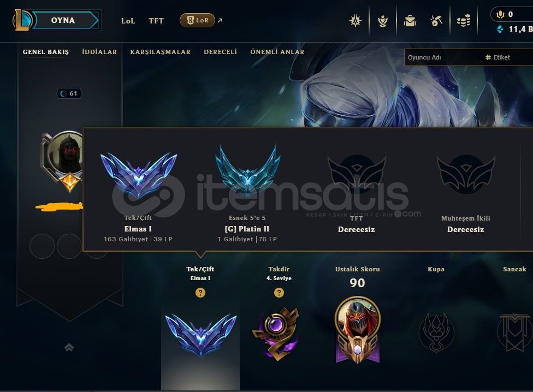Click the League of Legends logo icon
533x392 pixels.
pyautogui.click(x=22, y=20)
